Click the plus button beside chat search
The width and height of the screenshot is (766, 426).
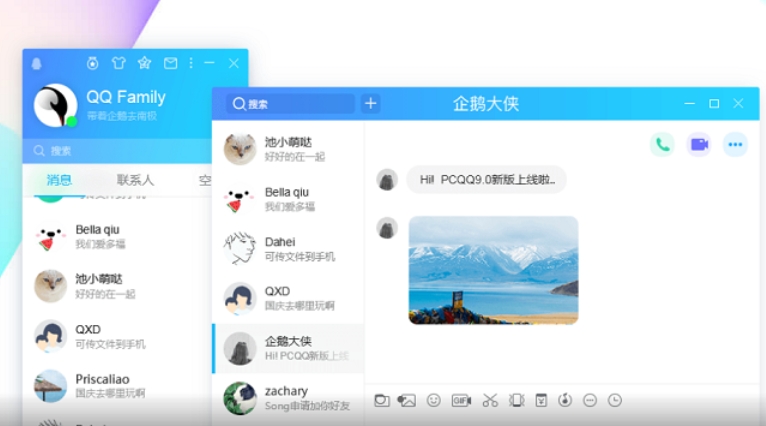click(x=371, y=104)
